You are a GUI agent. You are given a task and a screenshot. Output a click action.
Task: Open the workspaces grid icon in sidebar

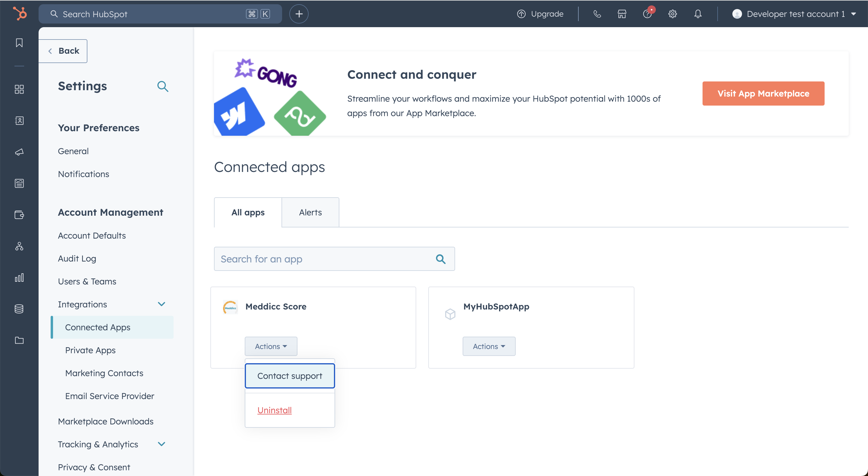tap(19, 89)
